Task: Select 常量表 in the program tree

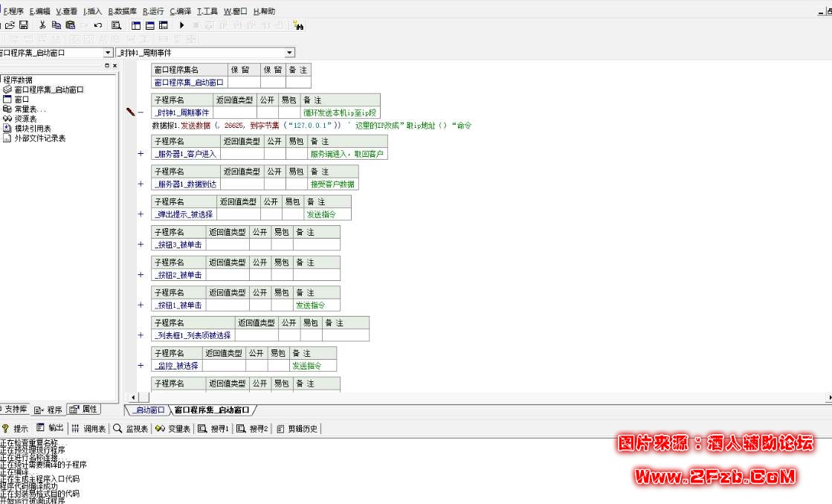Action: pos(30,109)
